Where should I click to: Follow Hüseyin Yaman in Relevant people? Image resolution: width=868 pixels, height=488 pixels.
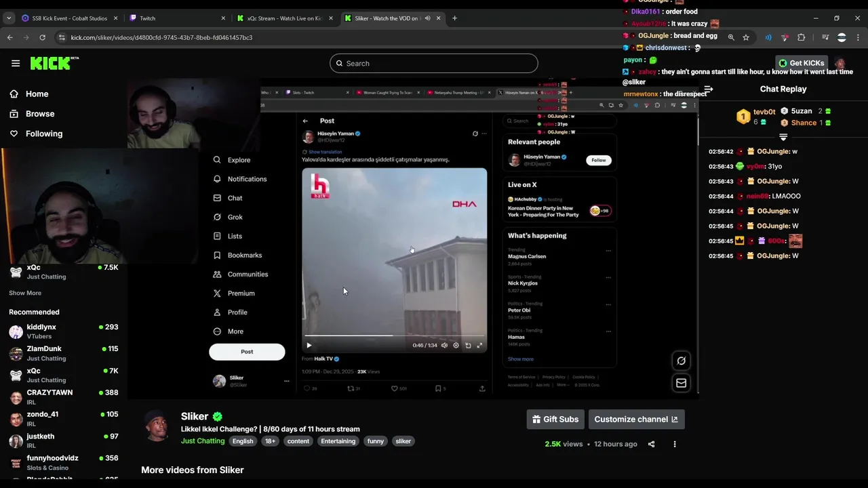coord(598,160)
